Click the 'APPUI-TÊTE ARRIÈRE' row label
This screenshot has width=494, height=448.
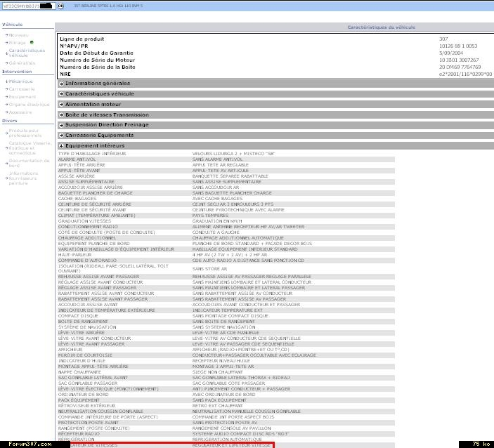click(82, 165)
